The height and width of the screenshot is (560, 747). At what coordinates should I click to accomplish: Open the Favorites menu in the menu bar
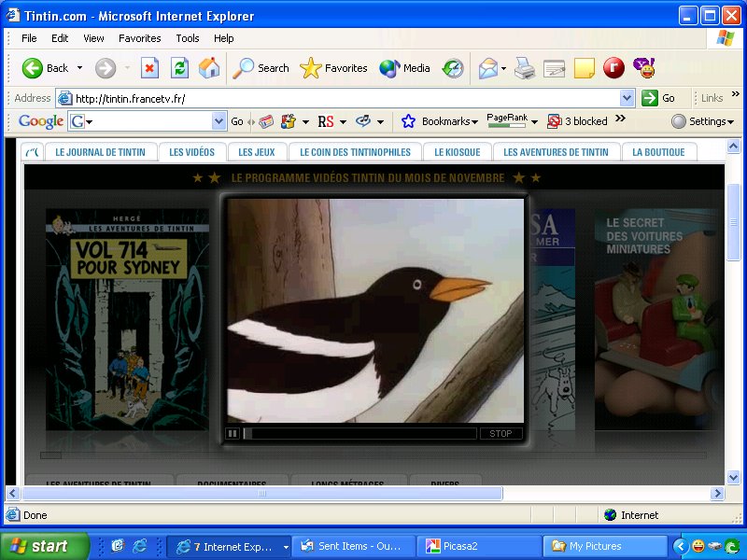pyautogui.click(x=139, y=38)
